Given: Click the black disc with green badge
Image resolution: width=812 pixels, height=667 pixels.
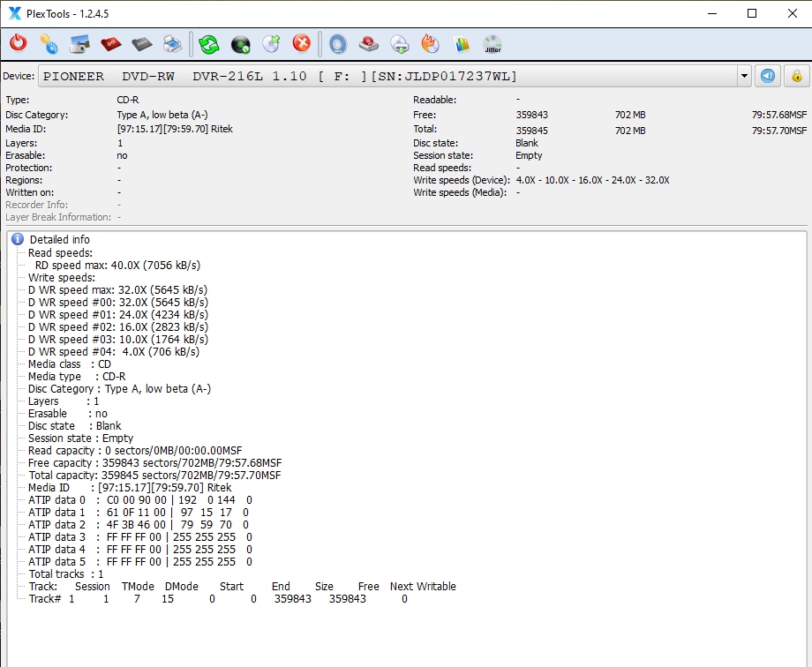Looking at the screenshot, I should click(240, 43).
